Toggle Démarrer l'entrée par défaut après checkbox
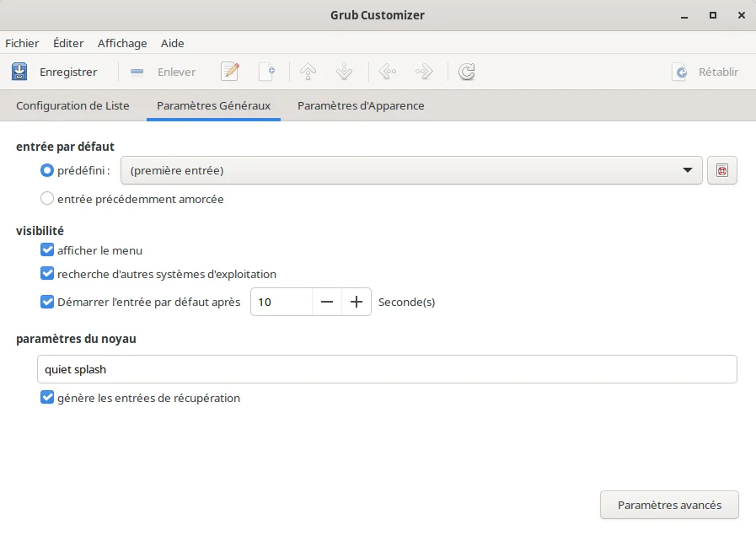 (46, 302)
